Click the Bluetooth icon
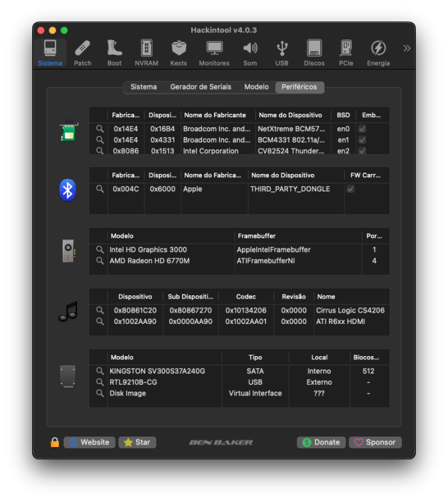The image size is (448, 502). tap(68, 190)
